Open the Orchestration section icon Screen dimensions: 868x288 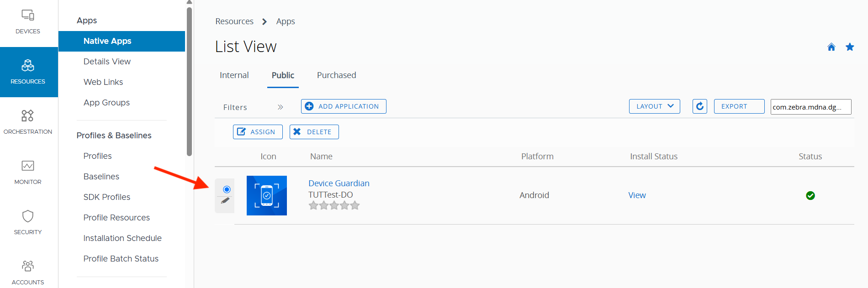click(x=28, y=115)
